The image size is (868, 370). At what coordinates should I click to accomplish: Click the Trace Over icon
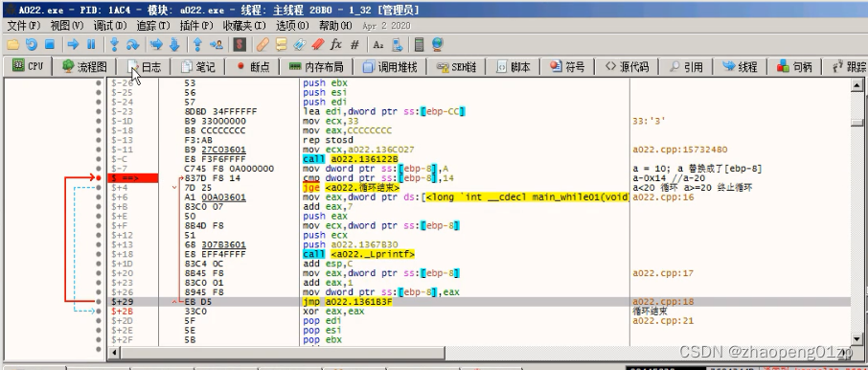pos(174,44)
